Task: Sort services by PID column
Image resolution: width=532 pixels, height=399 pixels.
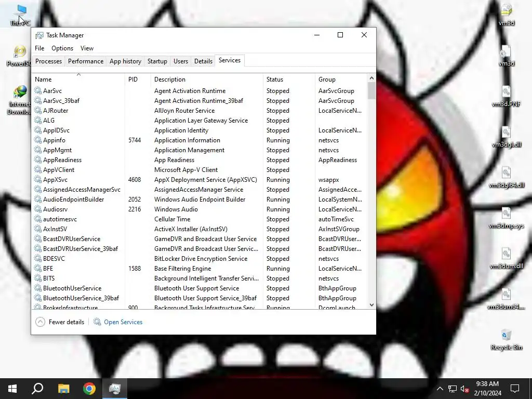Action: coord(138,79)
